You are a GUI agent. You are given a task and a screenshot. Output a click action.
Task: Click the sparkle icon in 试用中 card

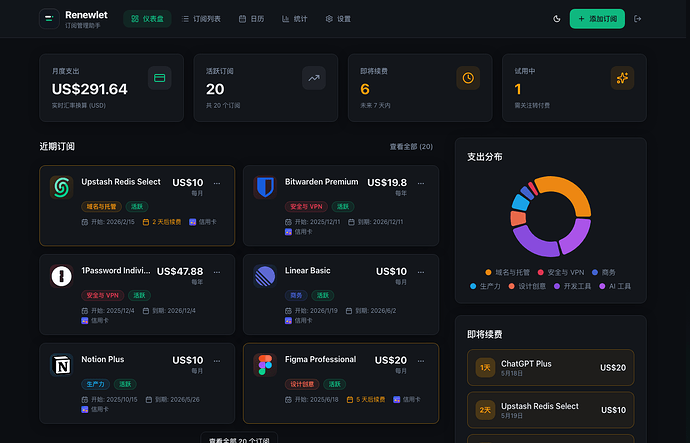[622, 78]
